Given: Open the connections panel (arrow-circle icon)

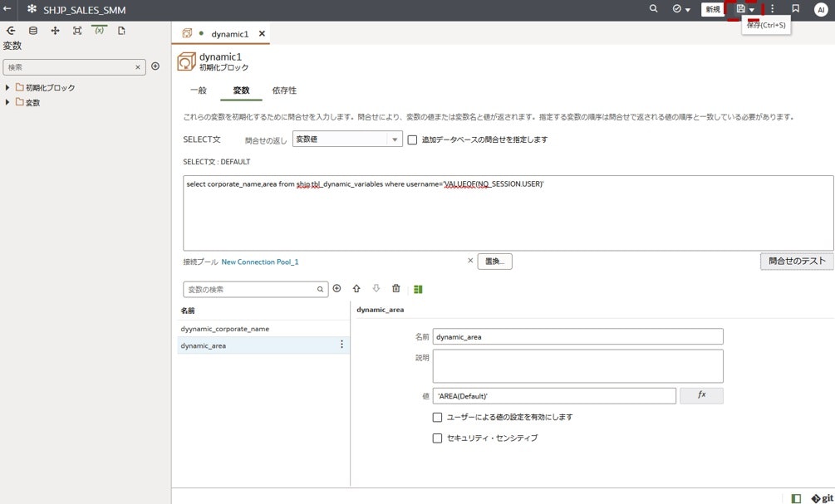Looking at the screenshot, I should click(11, 31).
